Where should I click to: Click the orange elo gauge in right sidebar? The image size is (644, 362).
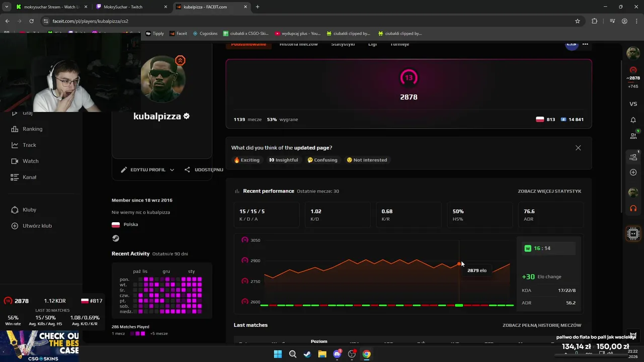[x=633, y=70]
